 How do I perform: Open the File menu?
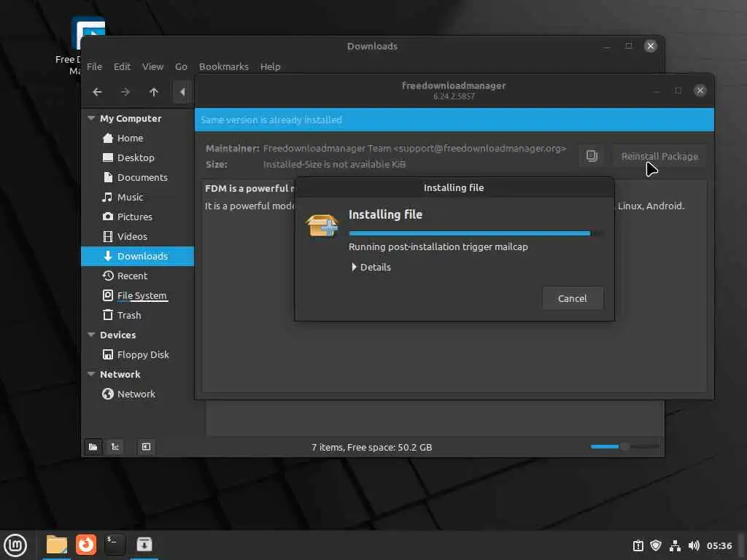94,66
